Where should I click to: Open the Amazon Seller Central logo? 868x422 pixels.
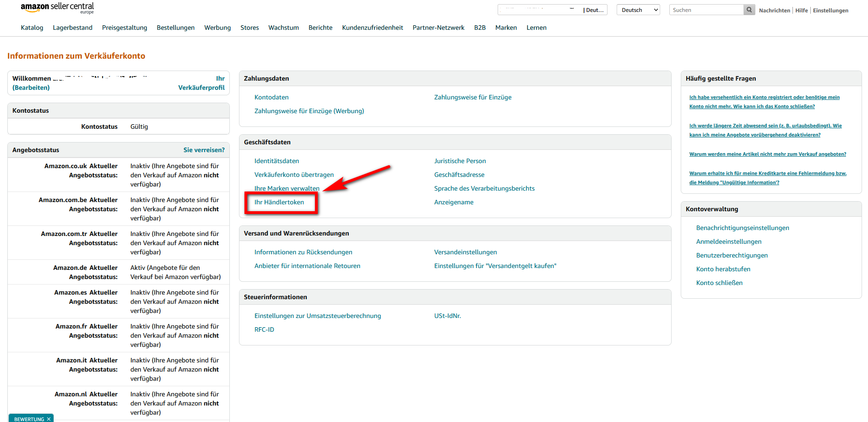(x=57, y=8)
